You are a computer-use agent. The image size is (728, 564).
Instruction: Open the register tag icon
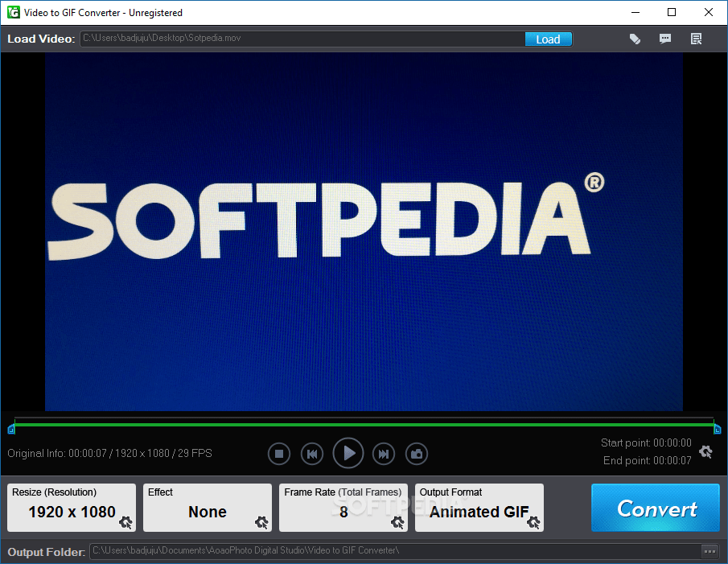635,39
